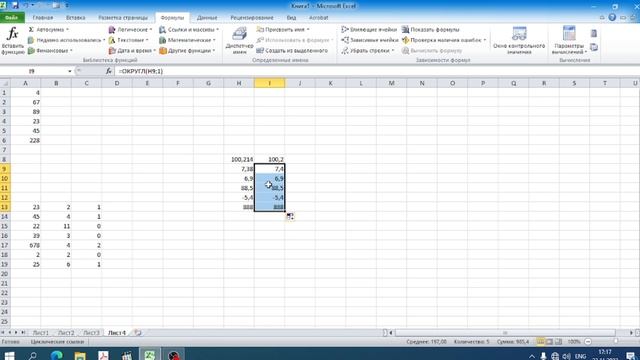Select column header I
Image resolution: width=640 pixels, height=360 pixels.
coord(269,83)
